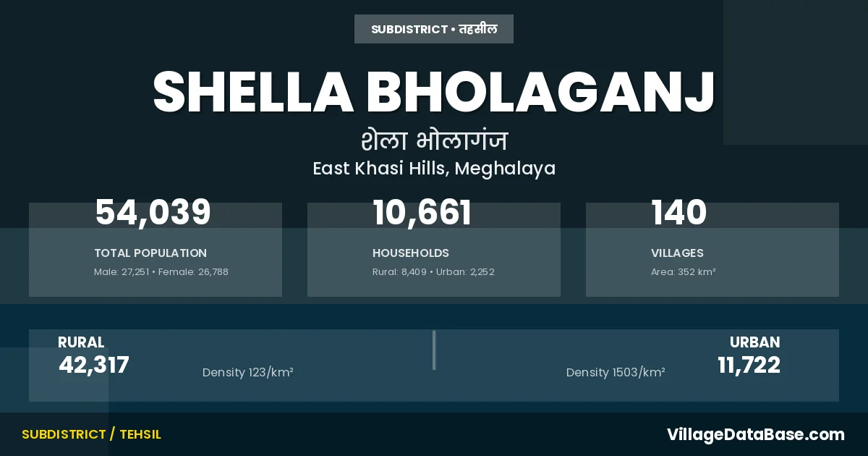Click the yellow SUBDISTRICT / TEHSIL footer label

coord(91,434)
